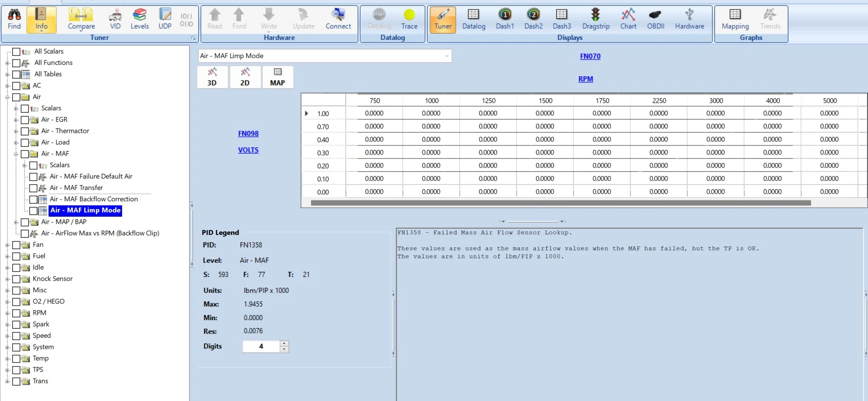Click the Update hardware icon
868x401 pixels.
point(304,20)
